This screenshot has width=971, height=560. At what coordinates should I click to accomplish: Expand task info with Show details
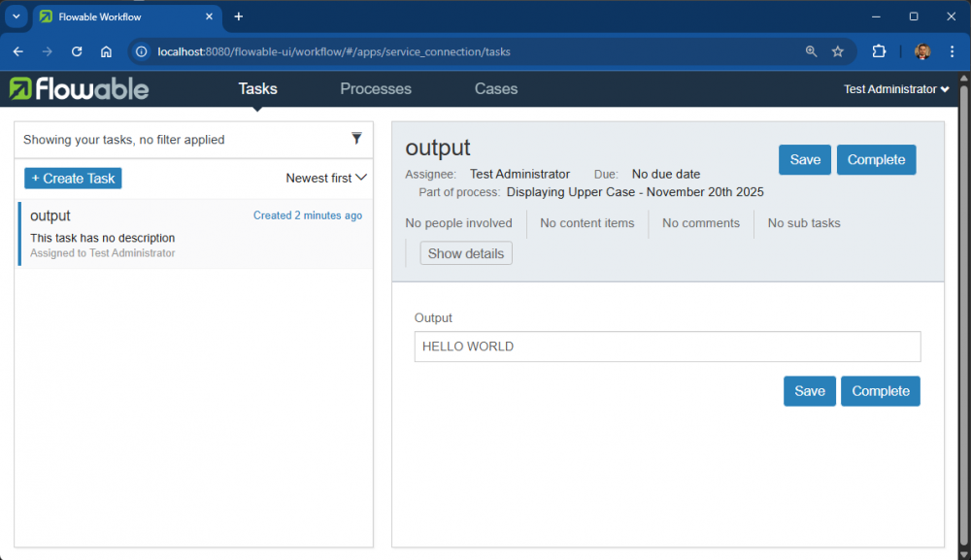(x=466, y=253)
